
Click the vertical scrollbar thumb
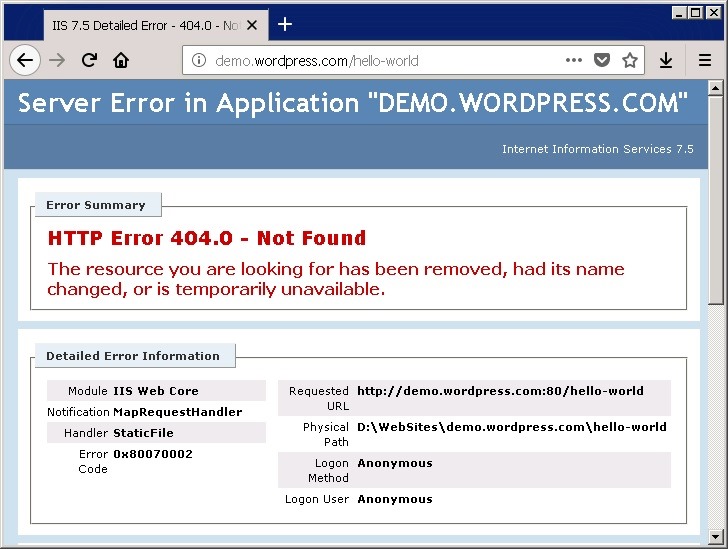[715, 200]
